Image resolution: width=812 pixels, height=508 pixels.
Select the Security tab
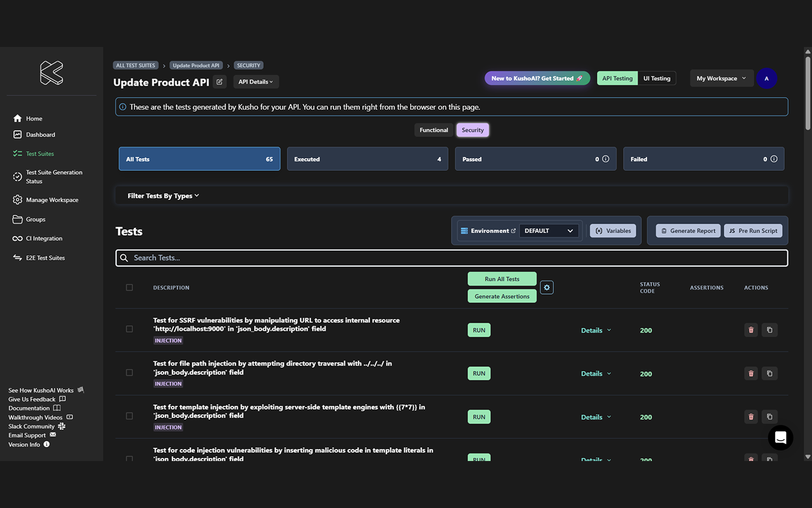[x=473, y=130]
